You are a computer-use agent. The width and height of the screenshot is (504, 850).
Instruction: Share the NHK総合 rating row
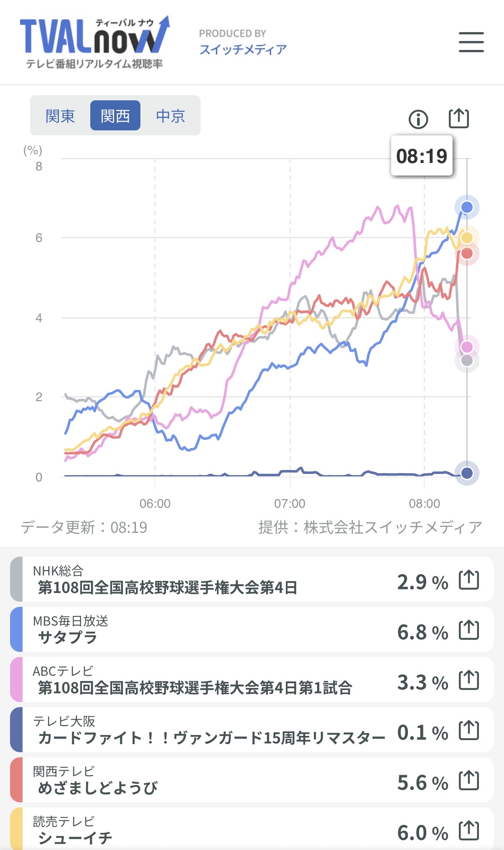[469, 580]
